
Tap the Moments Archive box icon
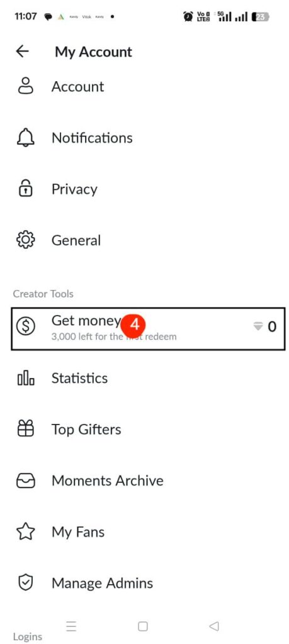(x=25, y=480)
